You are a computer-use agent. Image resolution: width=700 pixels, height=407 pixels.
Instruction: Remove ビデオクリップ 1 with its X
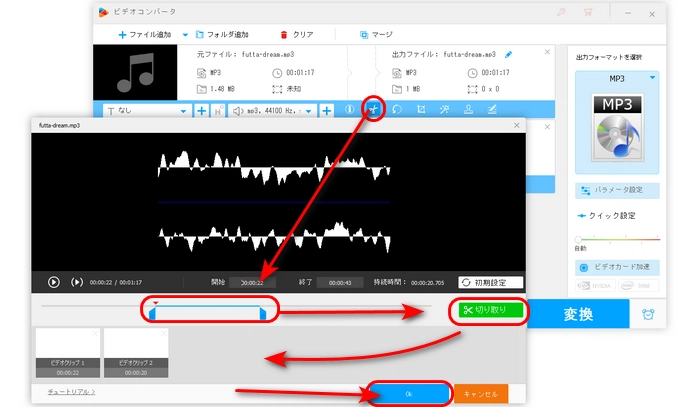tap(95, 333)
